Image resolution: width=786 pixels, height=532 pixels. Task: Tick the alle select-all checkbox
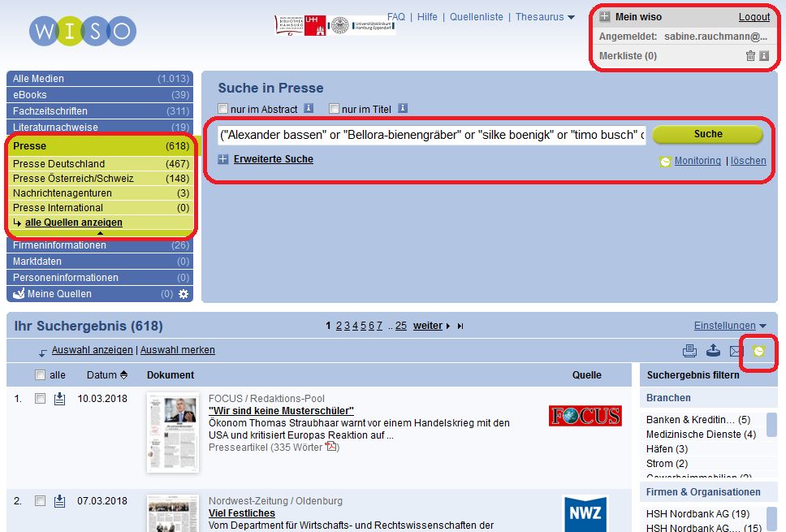[x=40, y=375]
